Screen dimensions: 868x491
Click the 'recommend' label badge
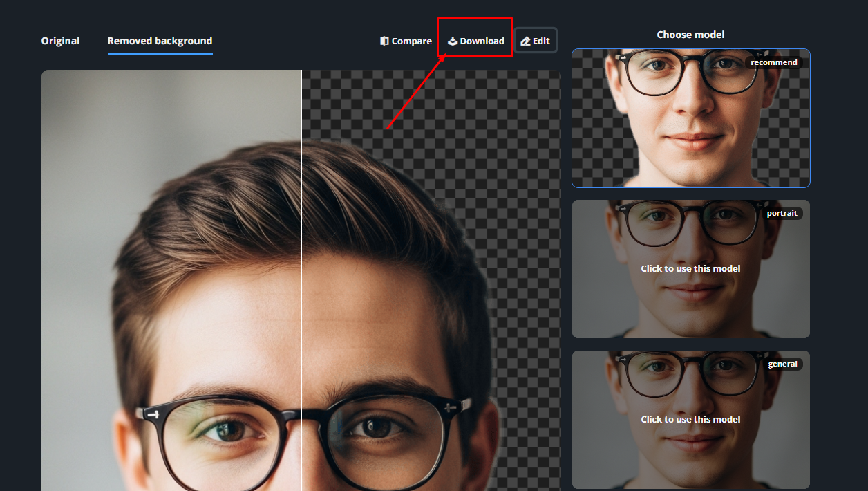[x=774, y=62]
